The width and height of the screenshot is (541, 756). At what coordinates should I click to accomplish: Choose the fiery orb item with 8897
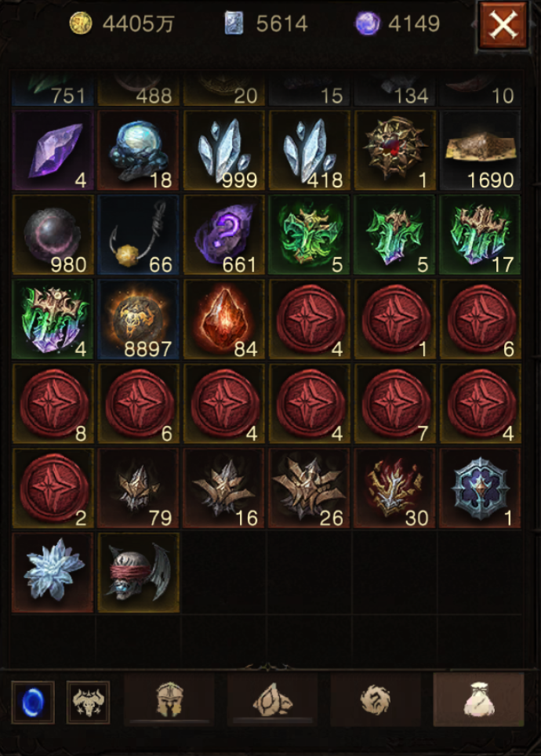pos(138,319)
